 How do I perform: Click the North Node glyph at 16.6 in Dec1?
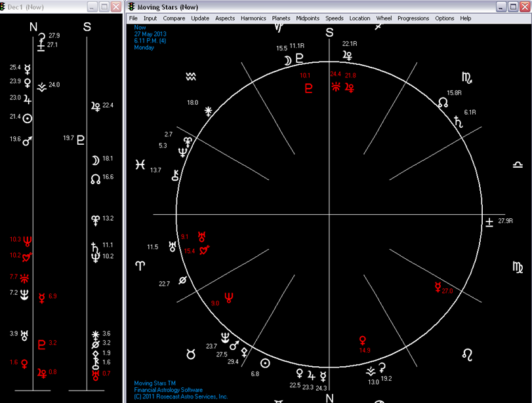pyautogui.click(x=95, y=179)
